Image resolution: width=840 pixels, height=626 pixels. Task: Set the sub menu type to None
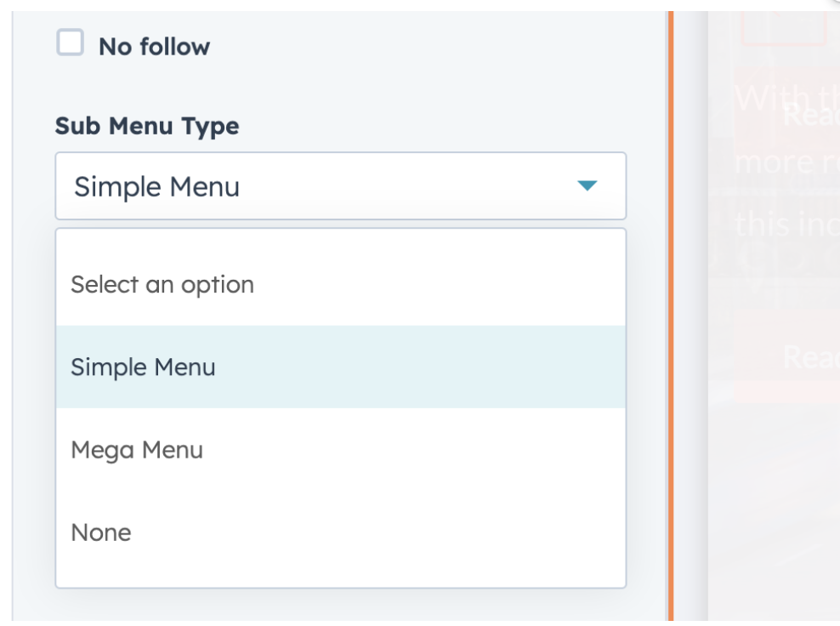point(101,532)
